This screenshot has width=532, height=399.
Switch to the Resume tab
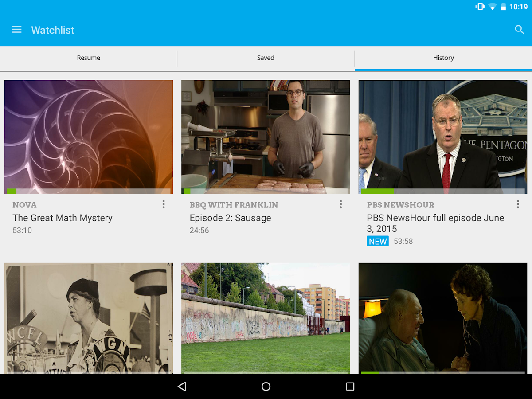88,58
